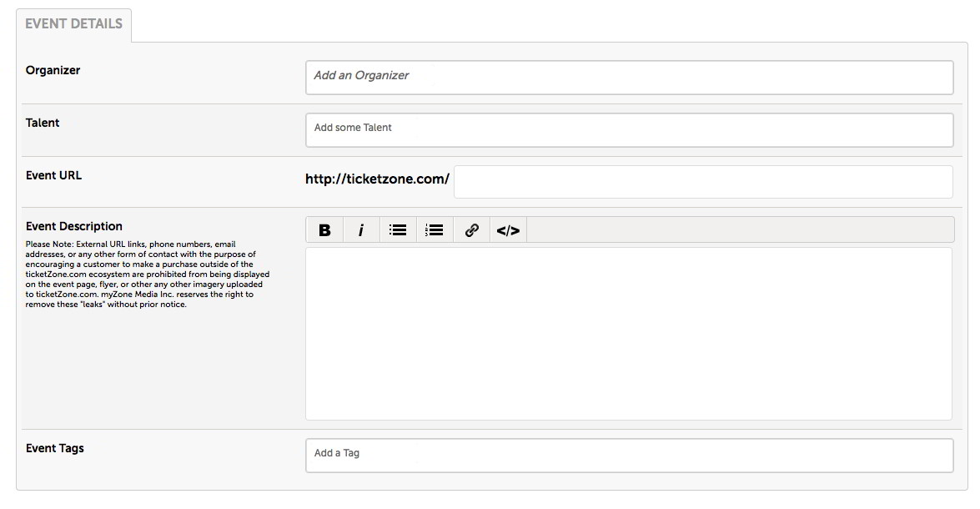The image size is (980, 509).
Task: Focus the Add a Tag field
Action: coord(630,456)
